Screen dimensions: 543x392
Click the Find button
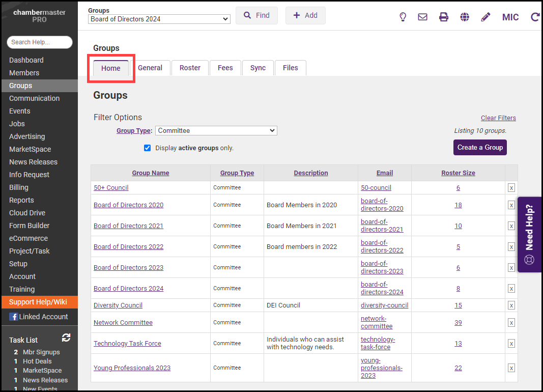point(256,15)
